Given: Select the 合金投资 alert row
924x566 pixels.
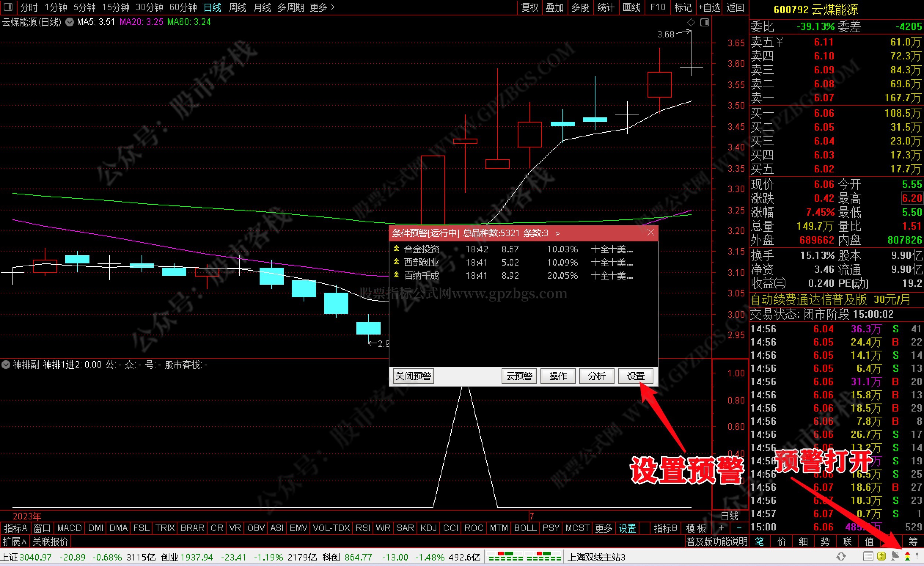Looking at the screenshot, I should 523,249.
